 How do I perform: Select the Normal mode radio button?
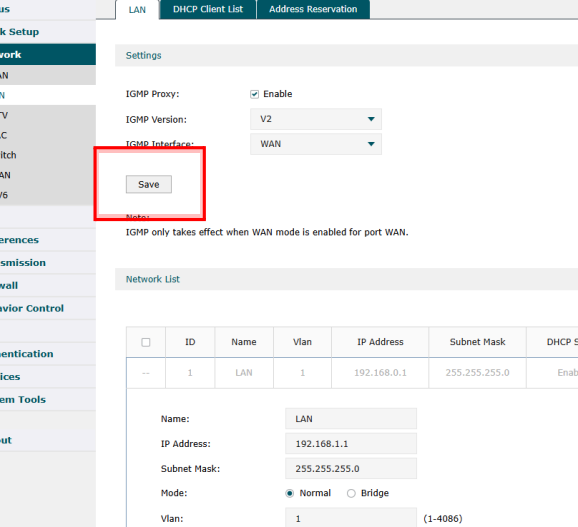(290, 493)
